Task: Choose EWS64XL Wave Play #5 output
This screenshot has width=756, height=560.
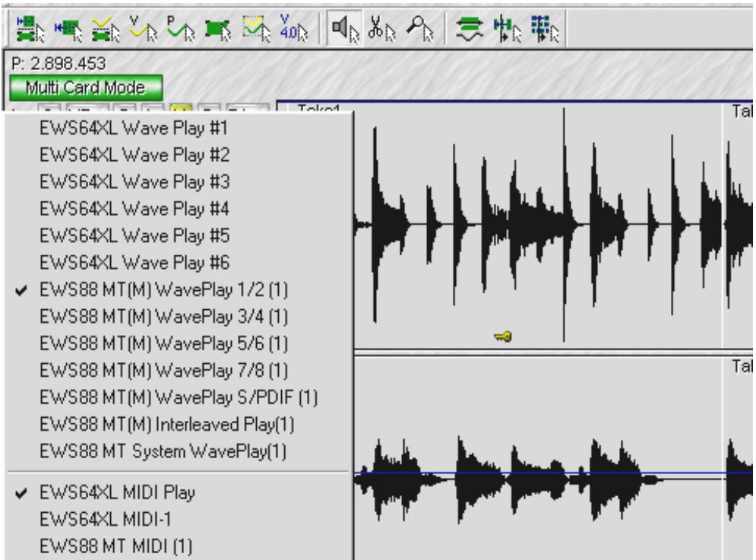Action: pyautogui.click(x=179, y=236)
